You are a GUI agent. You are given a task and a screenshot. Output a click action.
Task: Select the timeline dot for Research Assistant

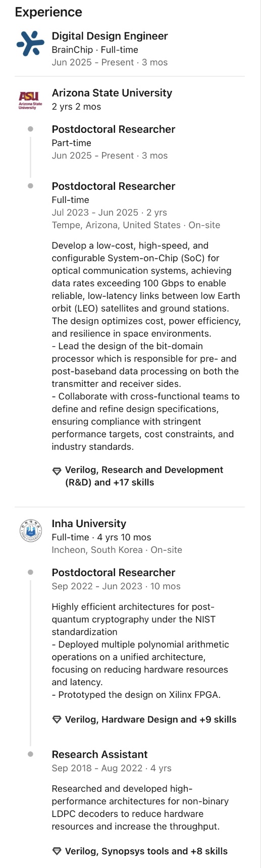click(30, 754)
